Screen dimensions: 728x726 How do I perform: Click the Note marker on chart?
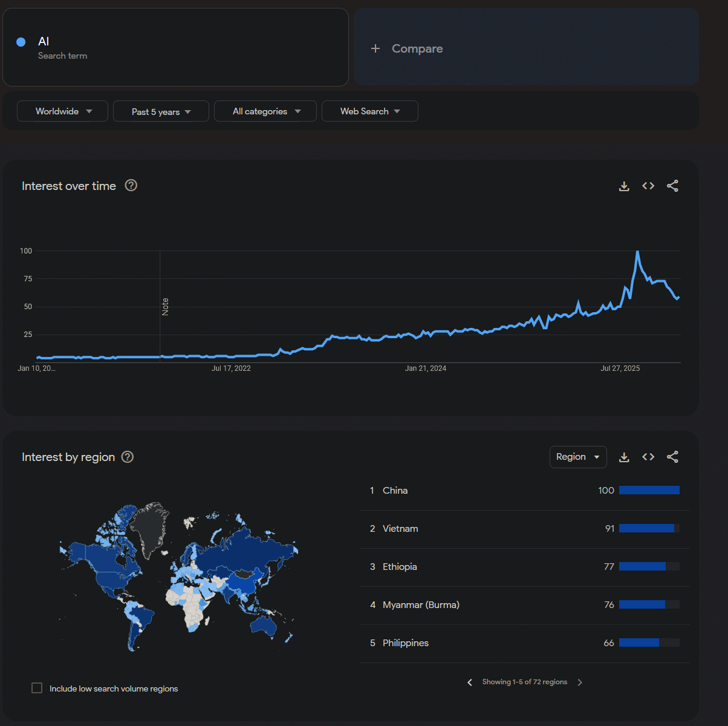165,307
